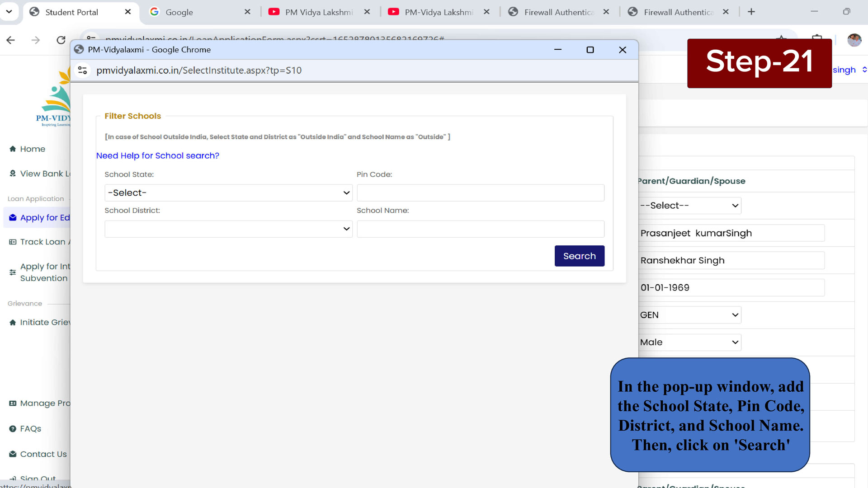This screenshot has height=488, width=868.
Task: Click the Interest Subvention sliders icon
Action: pyautogui.click(x=13, y=272)
